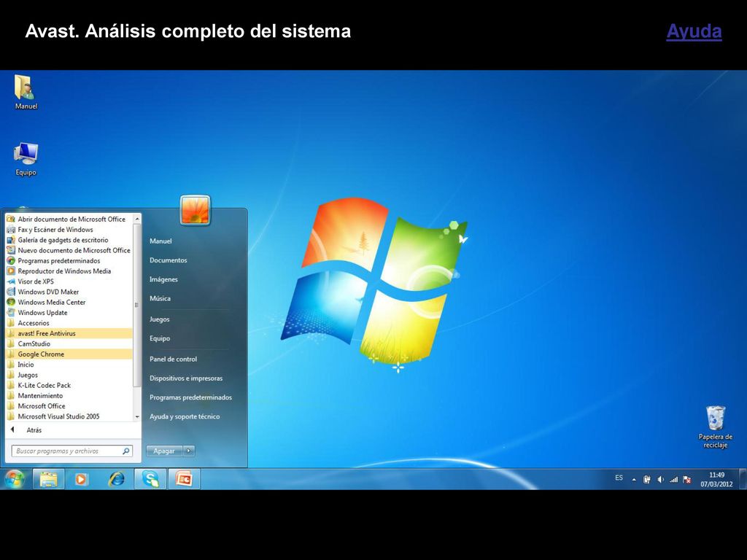Viewport: 747px width, 560px height.
Task: Open Internet Explorer from the taskbar
Action: 116,479
